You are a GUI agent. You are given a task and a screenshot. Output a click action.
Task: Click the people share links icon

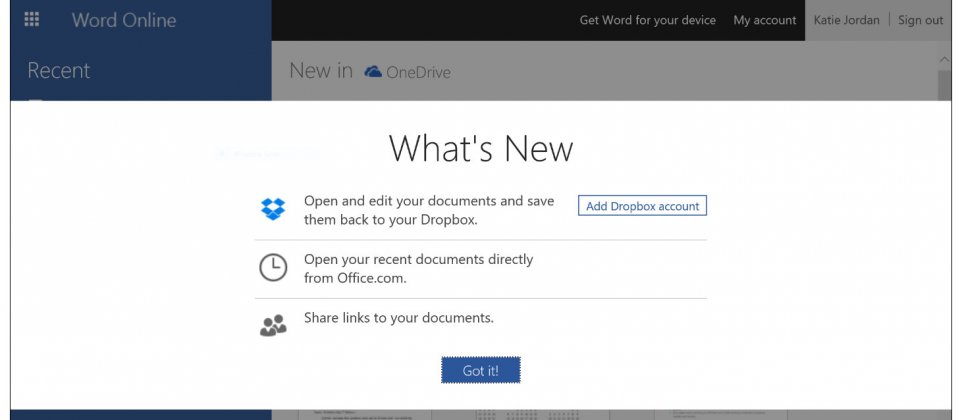273,325
